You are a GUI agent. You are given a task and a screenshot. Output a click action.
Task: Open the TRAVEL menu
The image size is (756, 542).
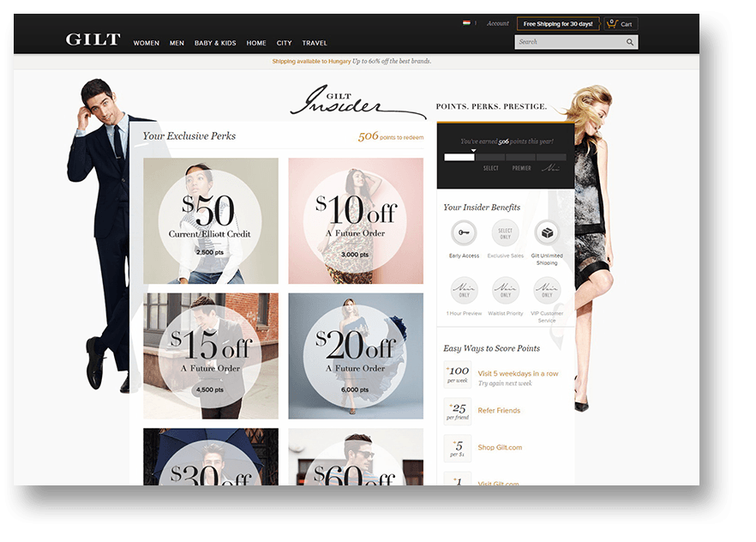coord(315,43)
